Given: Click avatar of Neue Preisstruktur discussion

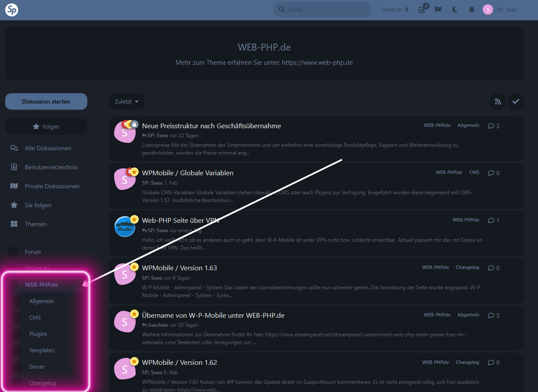Looking at the screenshot, I should click(x=125, y=132).
